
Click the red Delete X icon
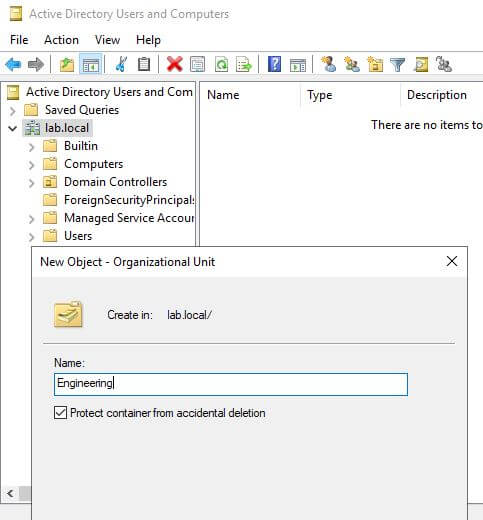174,64
